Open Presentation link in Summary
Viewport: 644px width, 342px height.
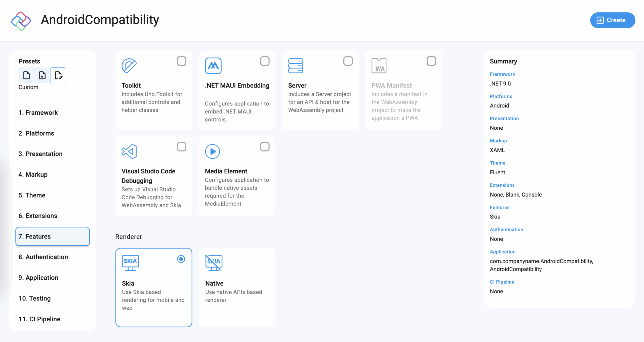coord(504,118)
